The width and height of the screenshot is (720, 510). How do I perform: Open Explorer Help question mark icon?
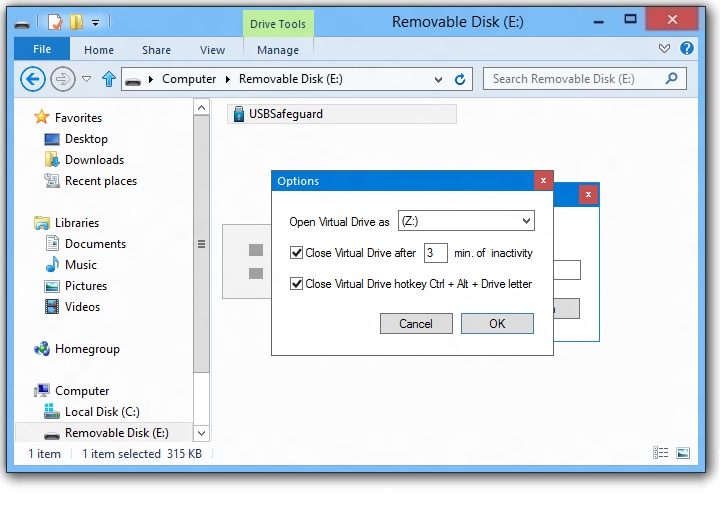[x=687, y=48]
